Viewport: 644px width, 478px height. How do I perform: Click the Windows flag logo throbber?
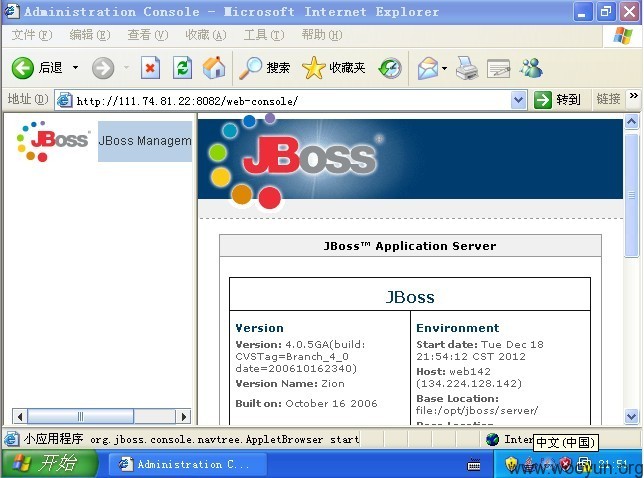pos(623,36)
